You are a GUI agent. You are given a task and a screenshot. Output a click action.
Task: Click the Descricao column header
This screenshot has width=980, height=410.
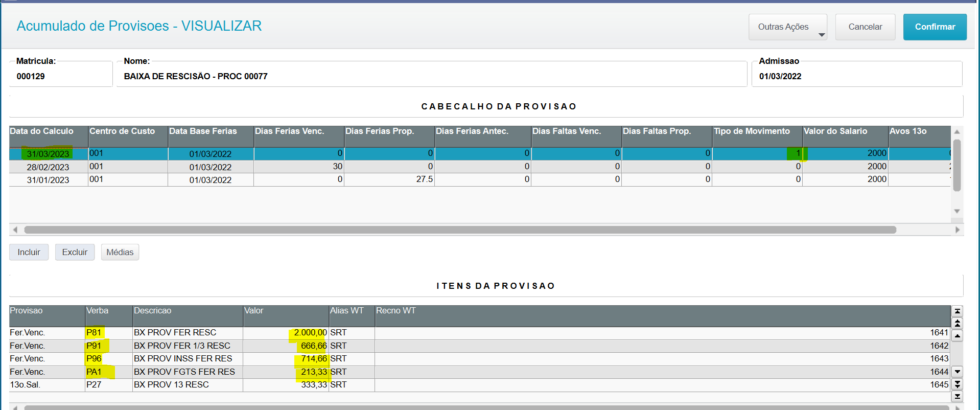pyautogui.click(x=188, y=316)
